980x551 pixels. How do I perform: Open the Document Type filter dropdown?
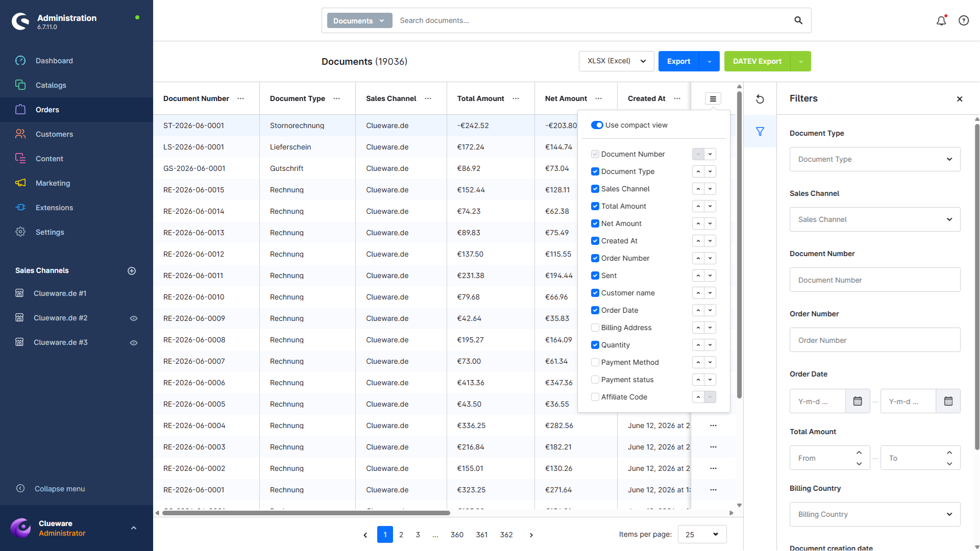click(x=875, y=159)
